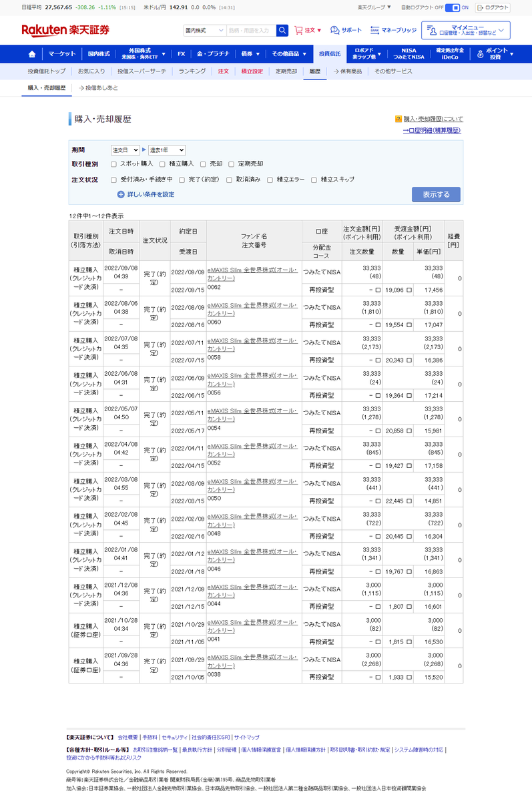
Task: Check 取消済み checkbox
Action: 229,180
